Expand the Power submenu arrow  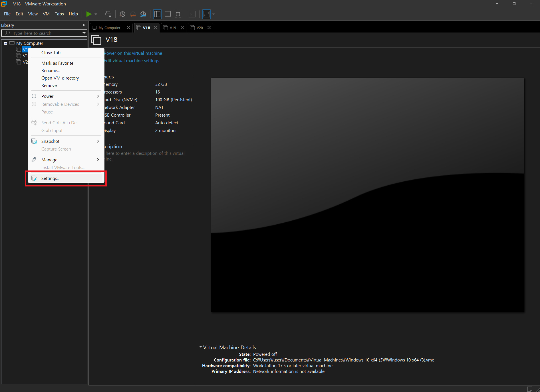coord(98,96)
